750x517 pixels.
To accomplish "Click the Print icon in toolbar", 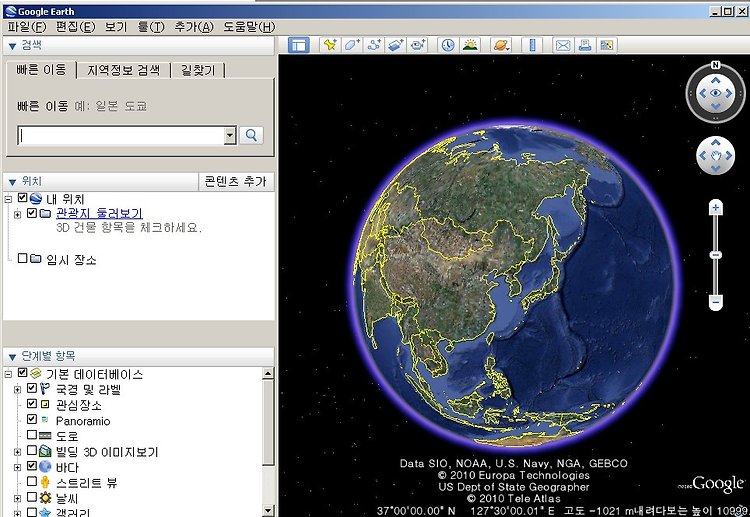I will coord(585,45).
